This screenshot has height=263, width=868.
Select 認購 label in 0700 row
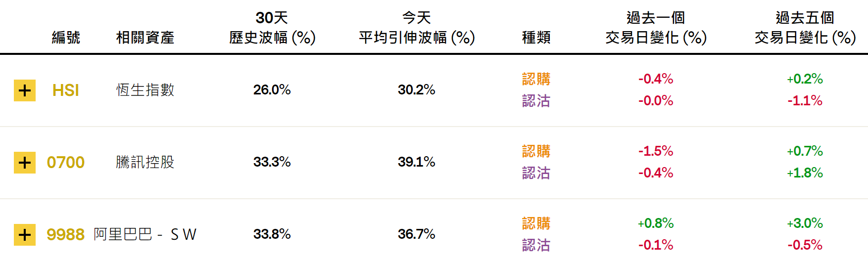536,151
